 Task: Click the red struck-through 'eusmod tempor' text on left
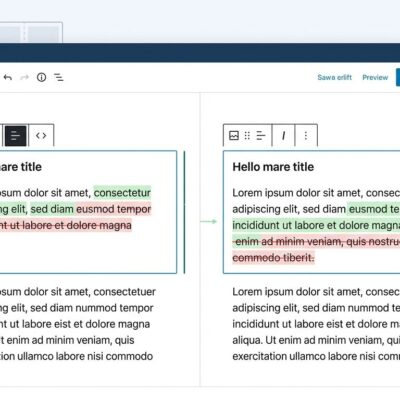click(x=114, y=209)
